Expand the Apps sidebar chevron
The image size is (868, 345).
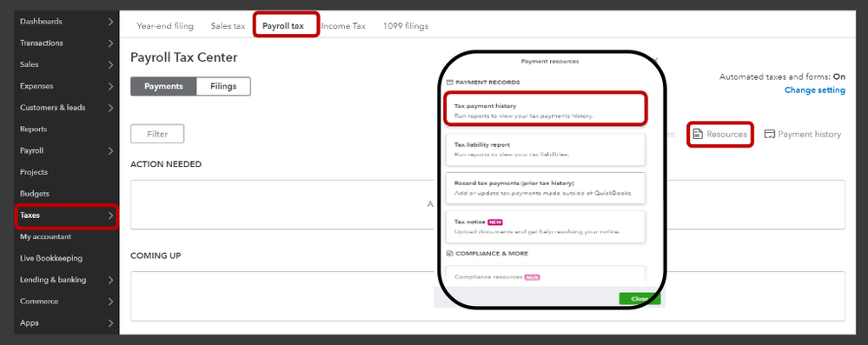click(110, 323)
